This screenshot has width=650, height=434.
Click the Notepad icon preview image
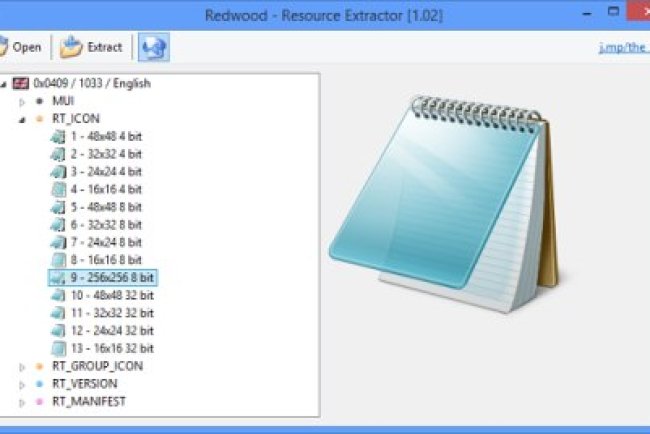click(444, 203)
